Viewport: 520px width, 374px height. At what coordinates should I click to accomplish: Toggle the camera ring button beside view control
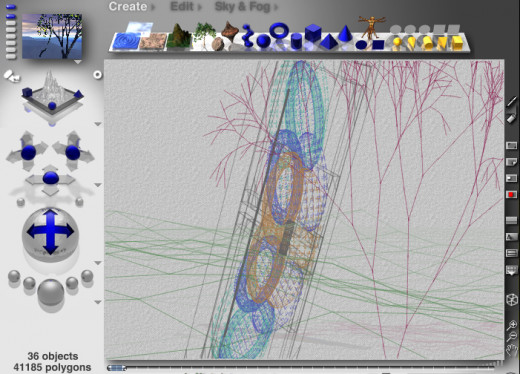coord(97,75)
